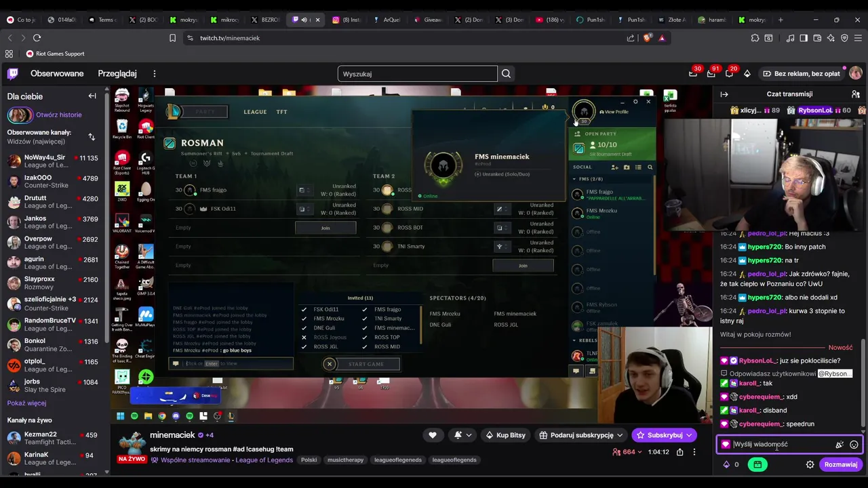Screen dimensions: 868x488
Task: Switch to the ArQuel browser tab
Action: pos(387,20)
